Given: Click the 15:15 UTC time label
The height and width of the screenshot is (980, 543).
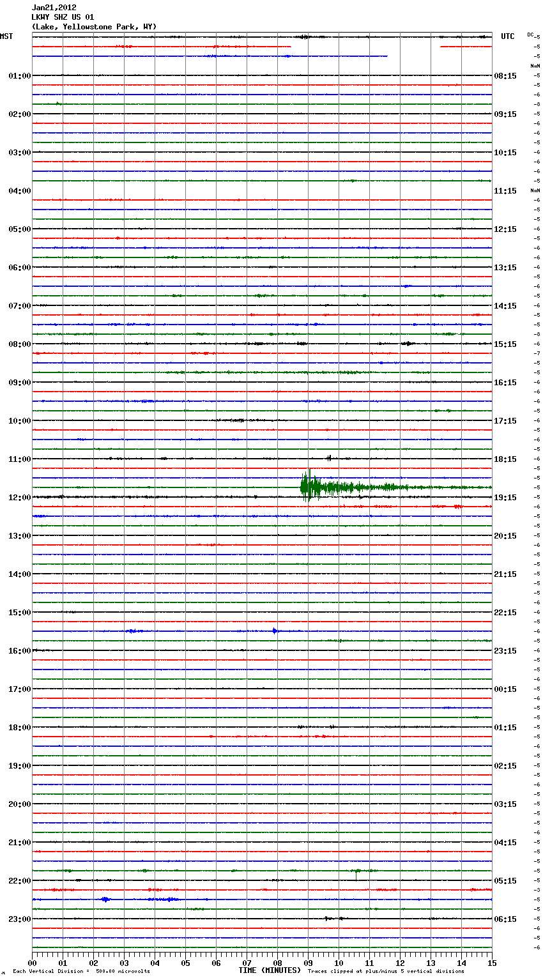Looking at the screenshot, I should tap(505, 344).
